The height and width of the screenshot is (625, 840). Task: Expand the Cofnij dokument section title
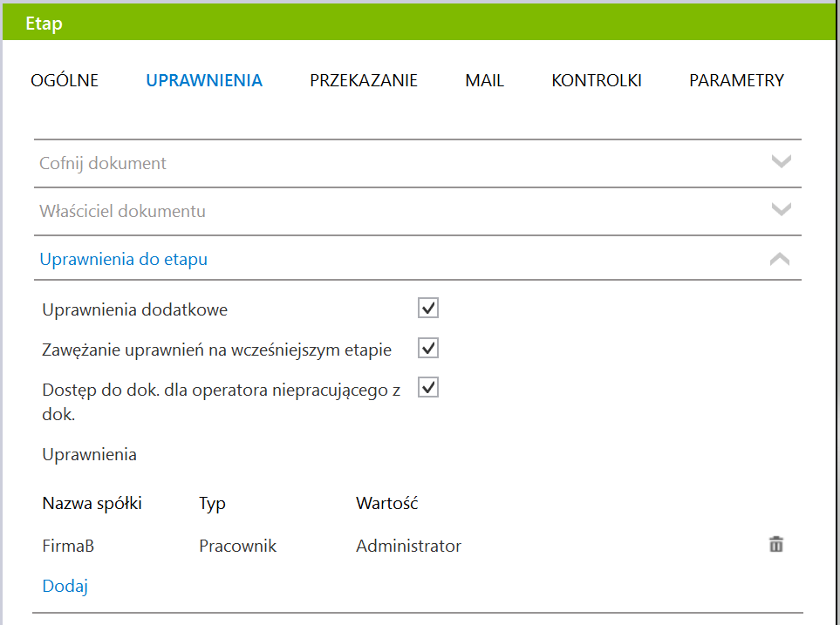coord(103,163)
